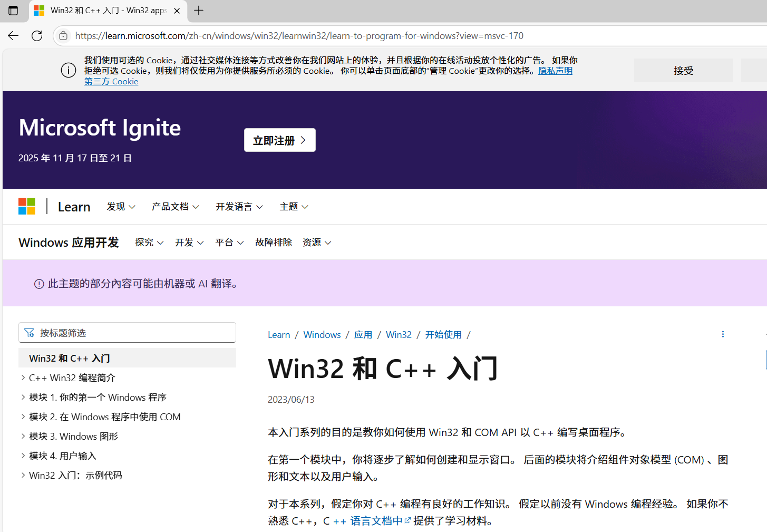Click 应用 breadcrumb link
Image resolution: width=767 pixels, height=532 pixels.
(x=363, y=335)
